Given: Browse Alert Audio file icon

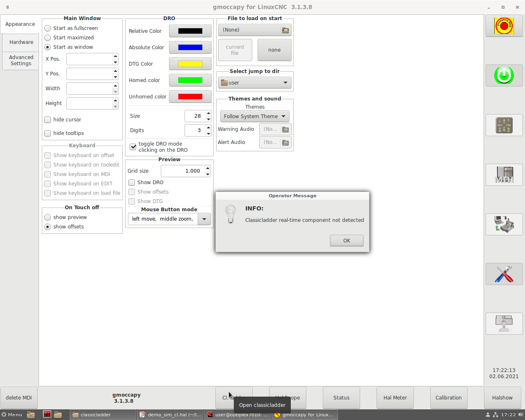Looking at the screenshot, I should (285, 142).
